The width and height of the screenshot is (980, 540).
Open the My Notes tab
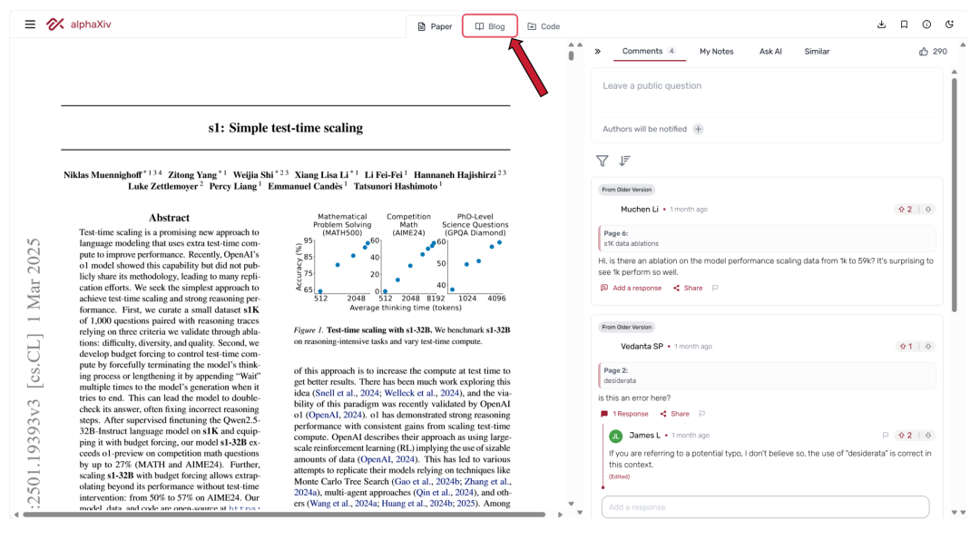(716, 51)
